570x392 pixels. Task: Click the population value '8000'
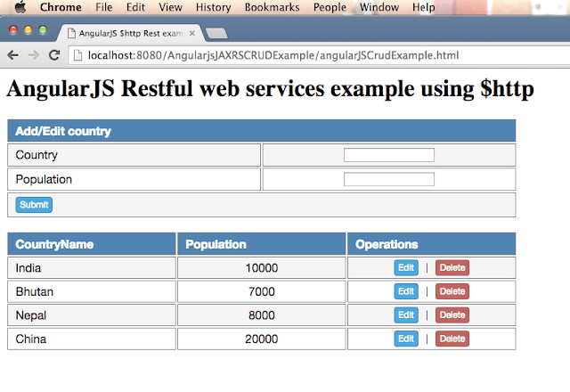click(261, 315)
